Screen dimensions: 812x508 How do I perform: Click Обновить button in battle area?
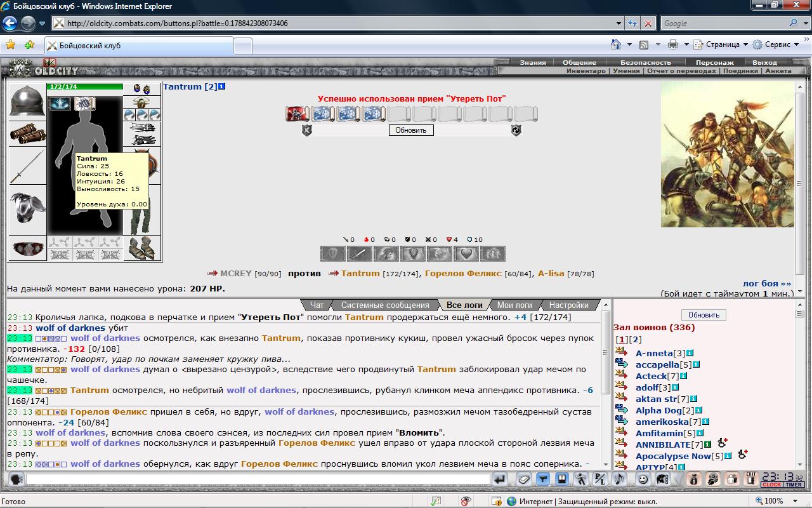[411, 130]
